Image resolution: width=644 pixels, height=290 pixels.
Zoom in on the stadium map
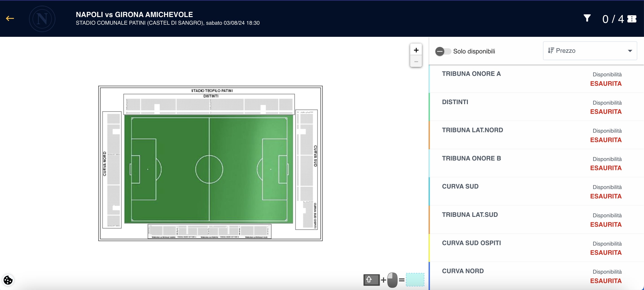point(416,50)
